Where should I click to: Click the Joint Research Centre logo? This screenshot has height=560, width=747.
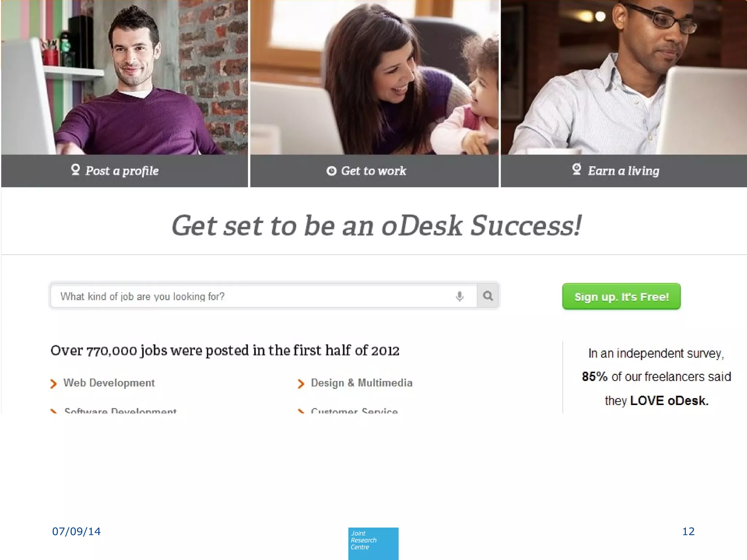(x=373, y=544)
